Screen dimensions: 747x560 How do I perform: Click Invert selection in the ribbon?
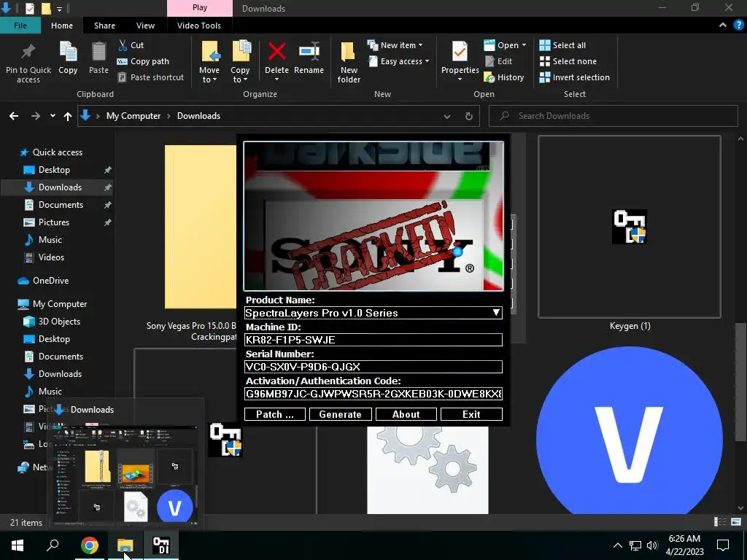[575, 77]
